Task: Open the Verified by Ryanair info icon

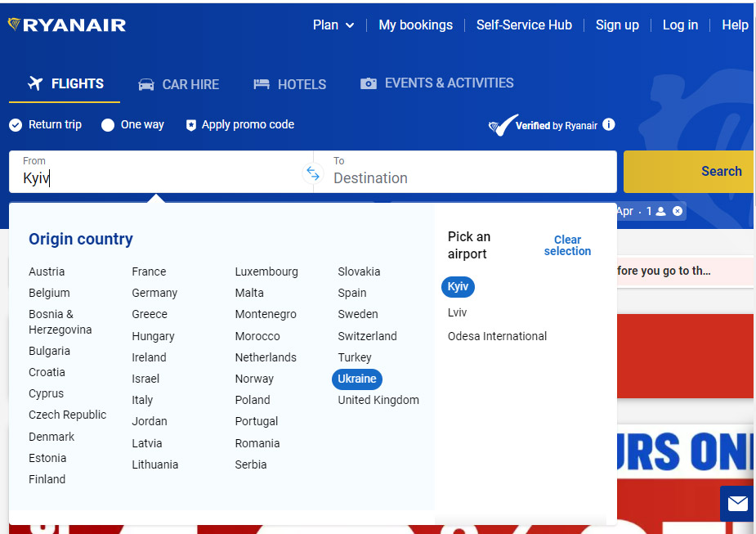Action: (609, 123)
